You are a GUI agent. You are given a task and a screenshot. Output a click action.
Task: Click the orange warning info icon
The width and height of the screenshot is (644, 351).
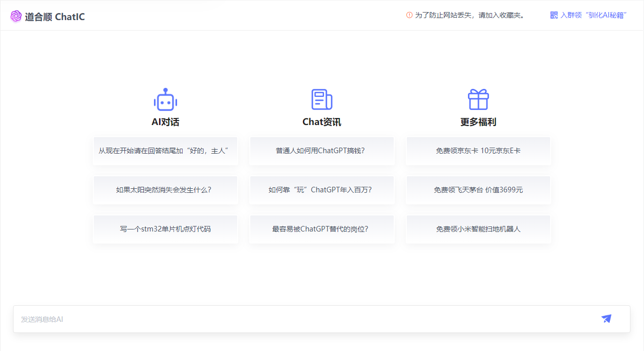pyautogui.click(x=409, y=15)
